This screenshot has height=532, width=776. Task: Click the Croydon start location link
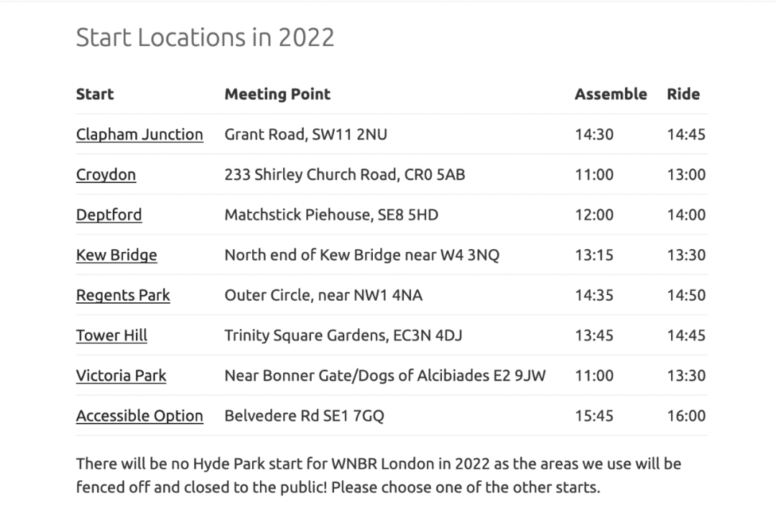tap(106, 174)
